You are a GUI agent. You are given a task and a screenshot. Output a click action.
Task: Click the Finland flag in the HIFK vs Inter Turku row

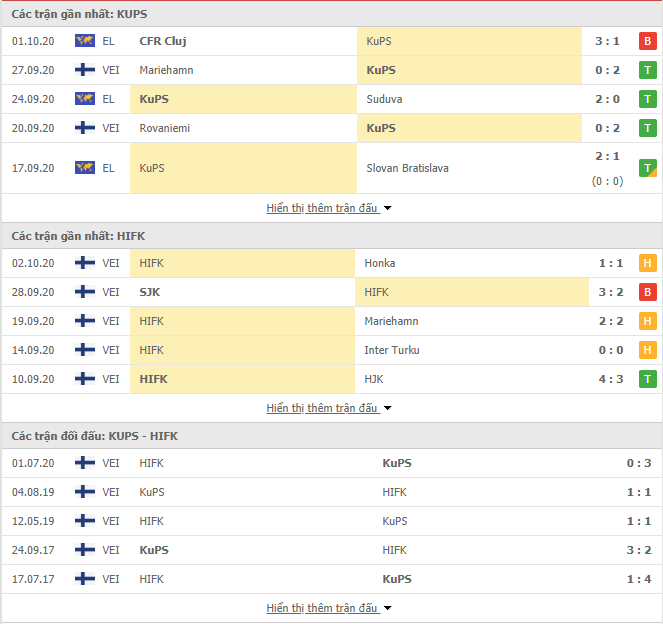tap(85, 350)
